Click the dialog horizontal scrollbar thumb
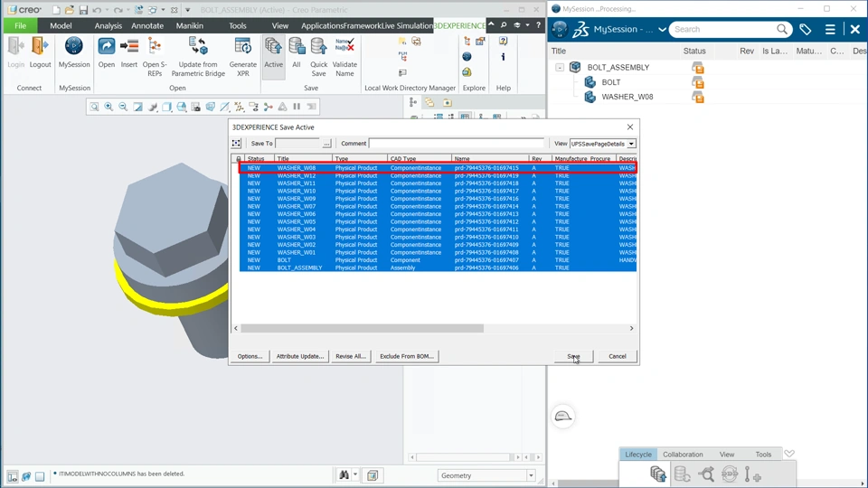Screen dimensions: 868x488 [x=362, y=328]
